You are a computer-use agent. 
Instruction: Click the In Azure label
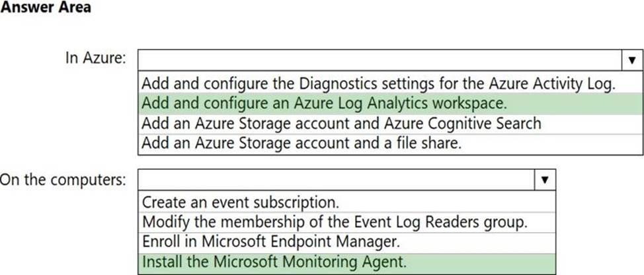pos(95,58)
